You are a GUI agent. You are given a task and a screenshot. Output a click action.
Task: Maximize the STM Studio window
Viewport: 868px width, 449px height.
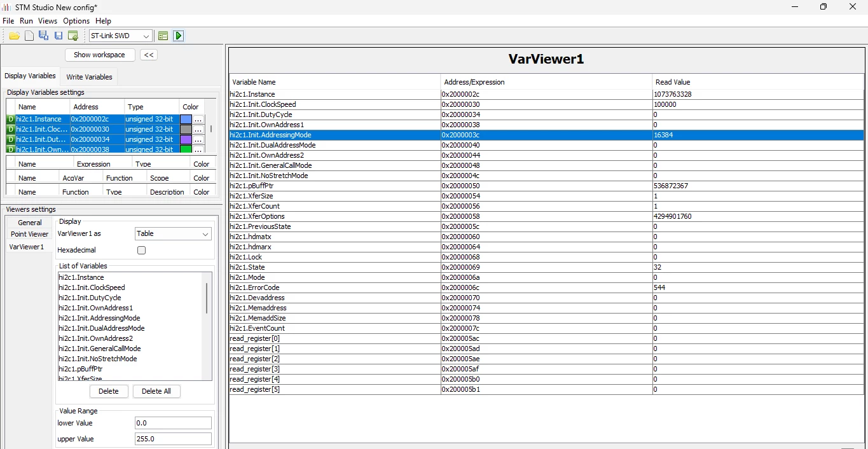click(x=823, y=7)
